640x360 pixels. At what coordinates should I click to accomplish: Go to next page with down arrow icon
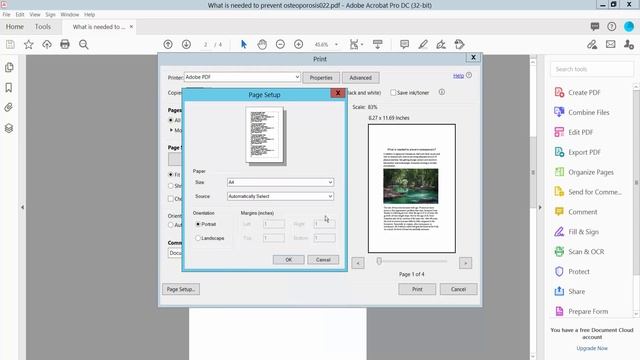(x=186, y=44)
